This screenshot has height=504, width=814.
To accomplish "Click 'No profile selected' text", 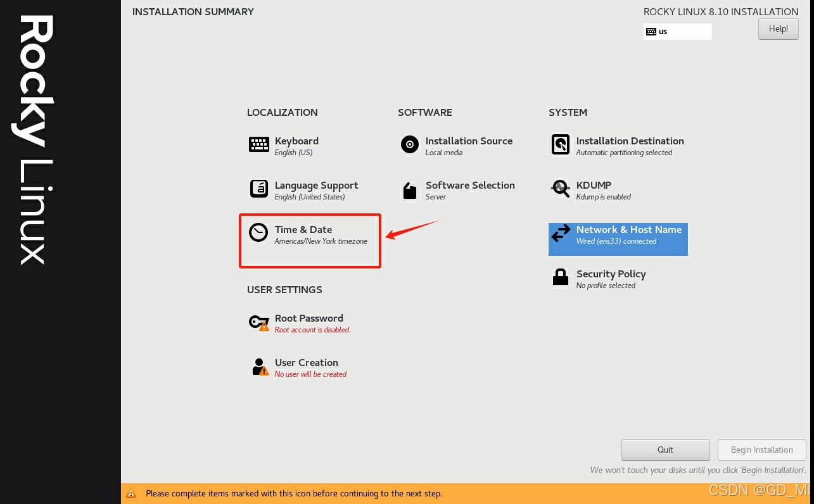I will (606, 286).
